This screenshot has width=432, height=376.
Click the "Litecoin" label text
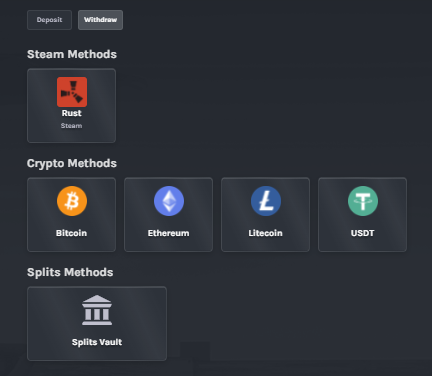click(x=265, y=233)
